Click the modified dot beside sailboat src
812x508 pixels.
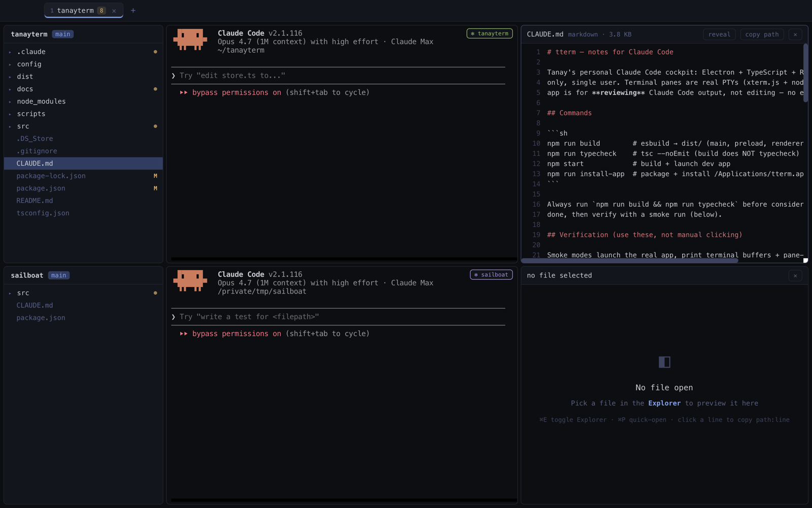(155, 293)
